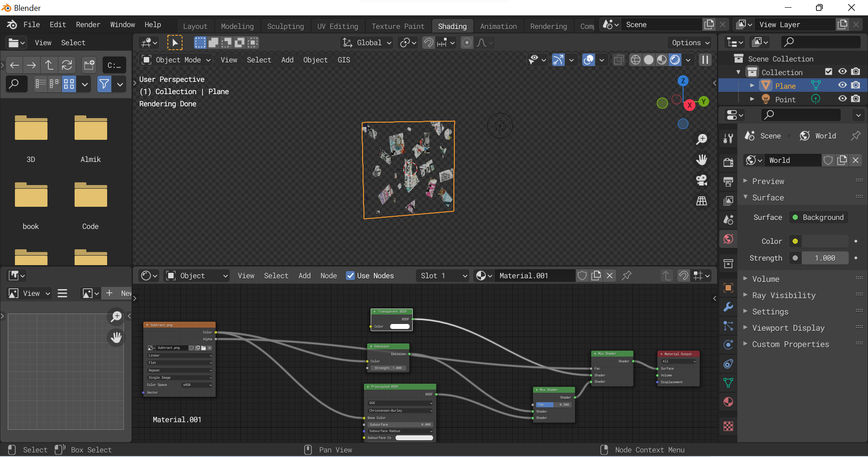Open the World properties tab icon

(x=728, y=239)
